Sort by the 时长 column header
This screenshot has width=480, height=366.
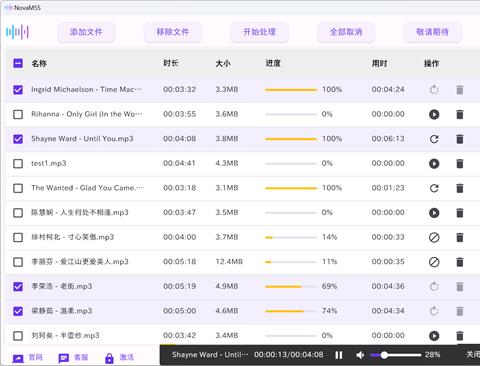[171, 63]
